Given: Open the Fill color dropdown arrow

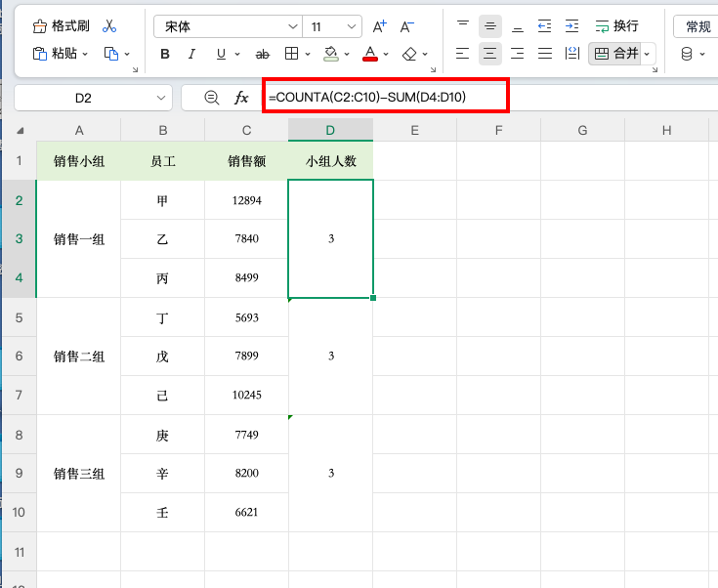Looking at the screenshot, I should point(347,54).
